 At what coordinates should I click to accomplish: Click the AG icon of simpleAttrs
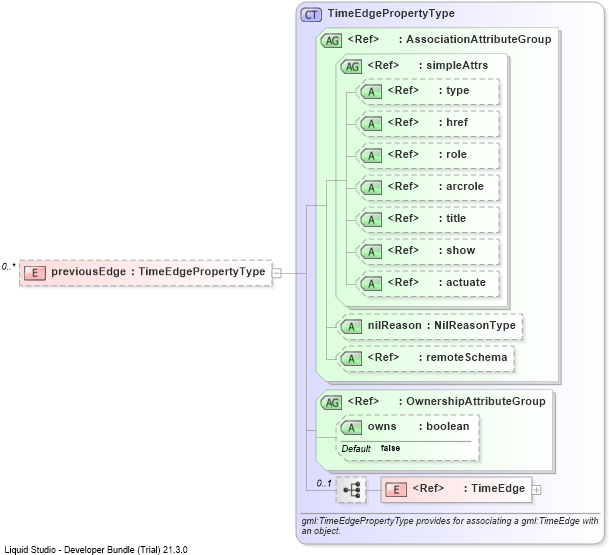(x=351, y=66)
